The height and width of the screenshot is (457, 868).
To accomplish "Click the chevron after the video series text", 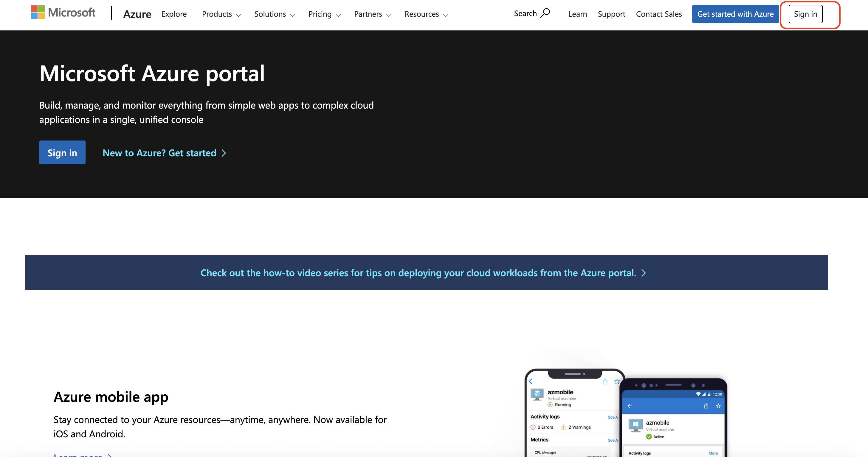I will (644, 273).
